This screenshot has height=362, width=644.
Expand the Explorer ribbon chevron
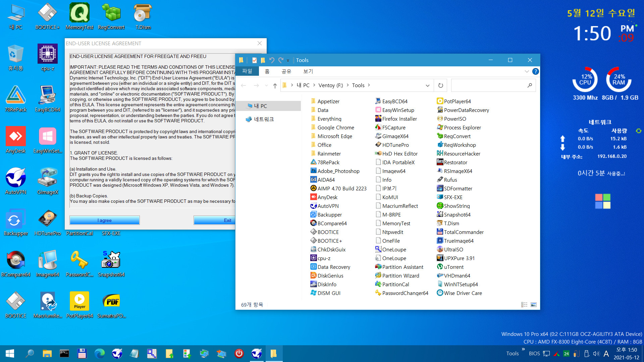[527, 71]
